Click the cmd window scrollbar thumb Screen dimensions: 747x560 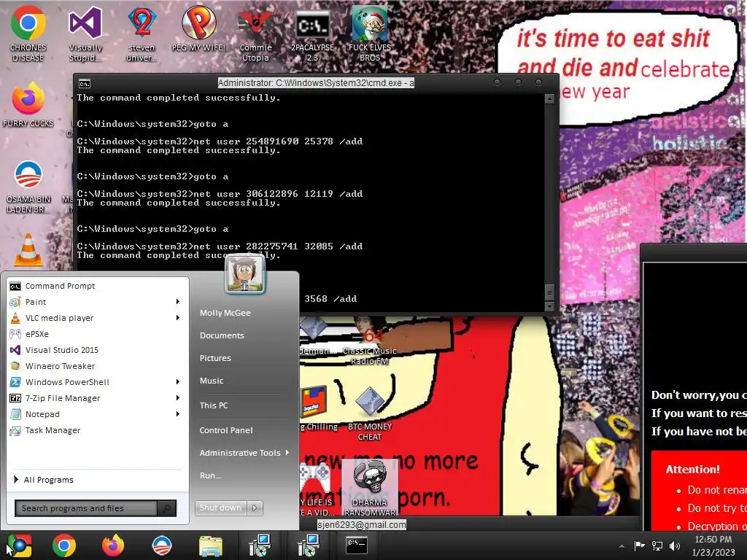[x=549, y=292]
